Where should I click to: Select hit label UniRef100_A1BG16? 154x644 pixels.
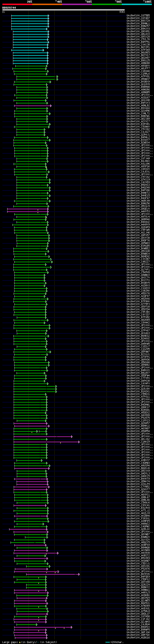[138, 638]
